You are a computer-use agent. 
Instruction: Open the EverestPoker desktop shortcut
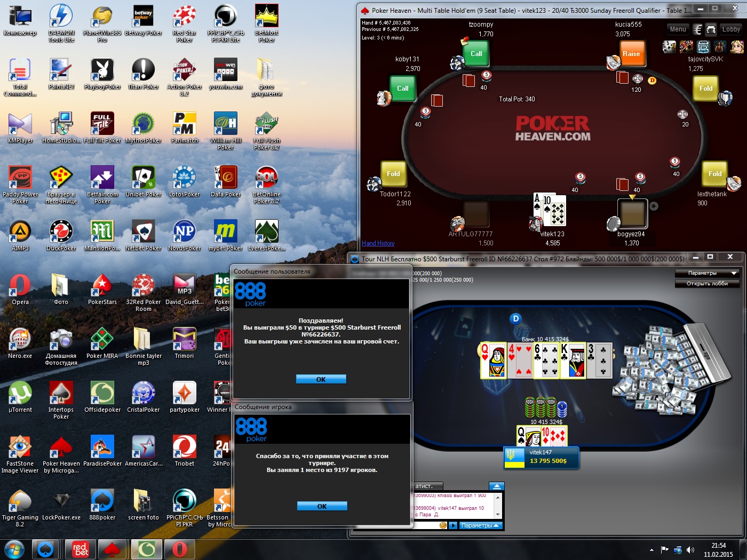coord(266,236)
